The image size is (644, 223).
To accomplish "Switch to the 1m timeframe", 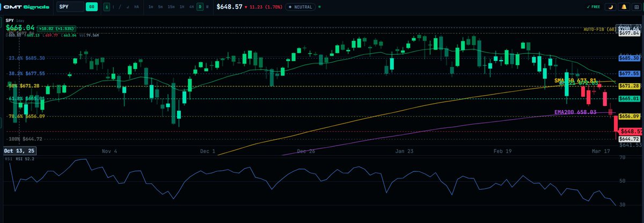I will [x=151, y=7].
